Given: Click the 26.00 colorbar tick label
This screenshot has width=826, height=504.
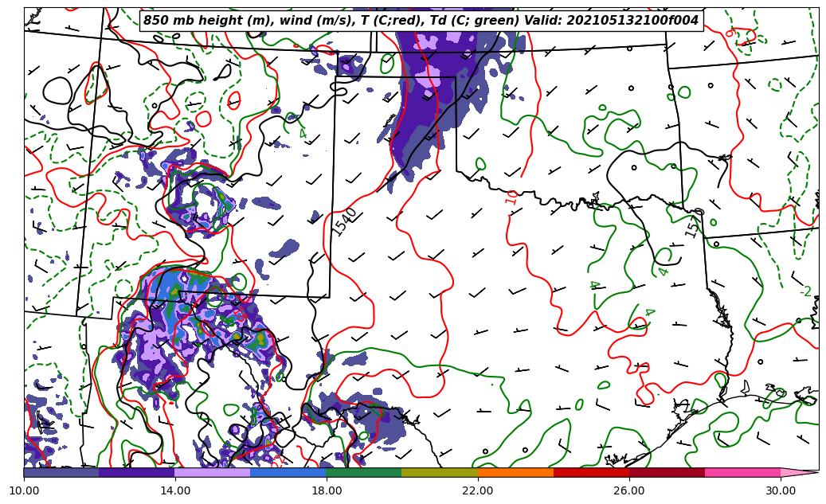Looking at the screenshot, I should (x=629, y=490).
